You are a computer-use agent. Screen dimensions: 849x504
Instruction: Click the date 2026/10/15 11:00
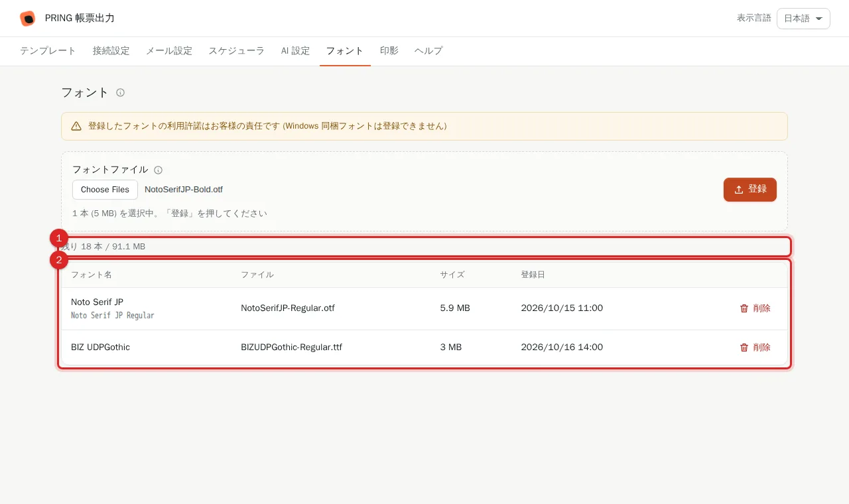click(x=562, y=308)
